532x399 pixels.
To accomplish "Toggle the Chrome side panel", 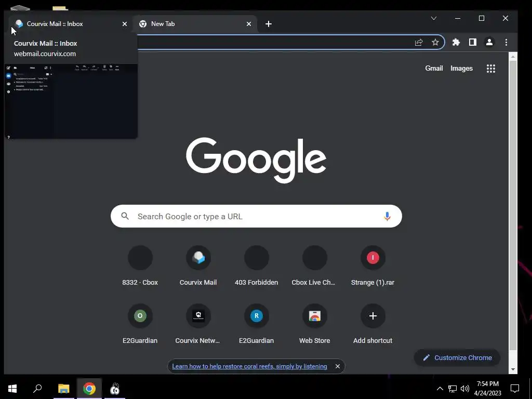I will pos(473,42).
